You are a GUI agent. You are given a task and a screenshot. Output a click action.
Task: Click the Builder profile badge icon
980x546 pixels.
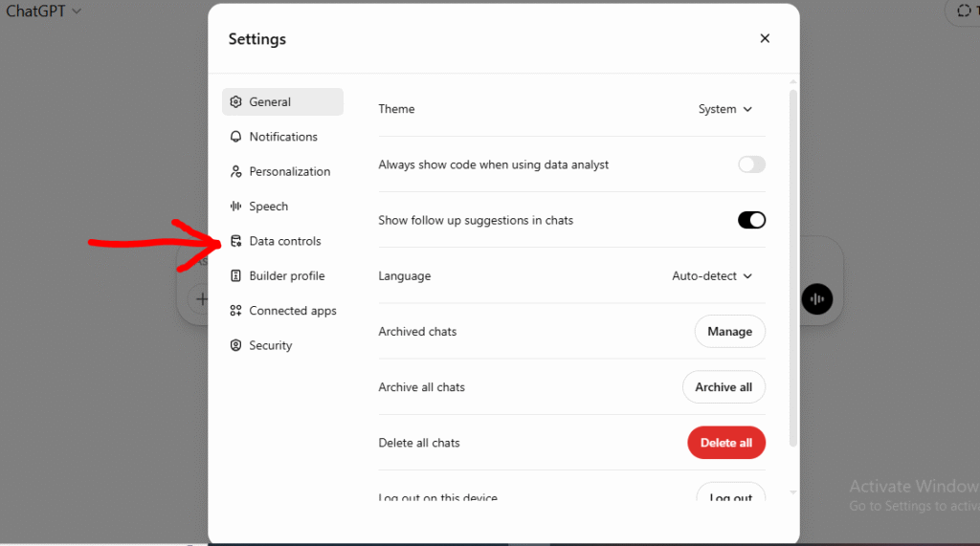[x=235, y=276]
